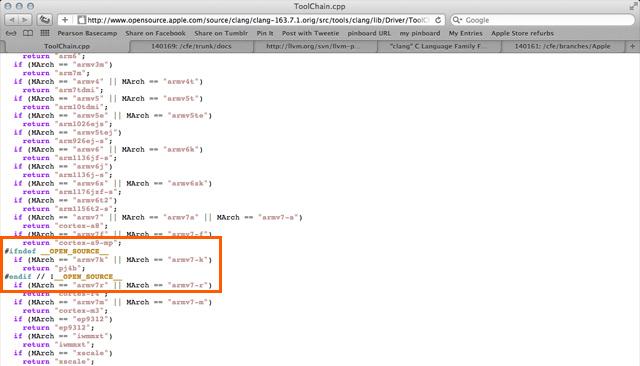640x366 pixels.
Task: Open a new tab with the plus button
Action: coord(632,47)
